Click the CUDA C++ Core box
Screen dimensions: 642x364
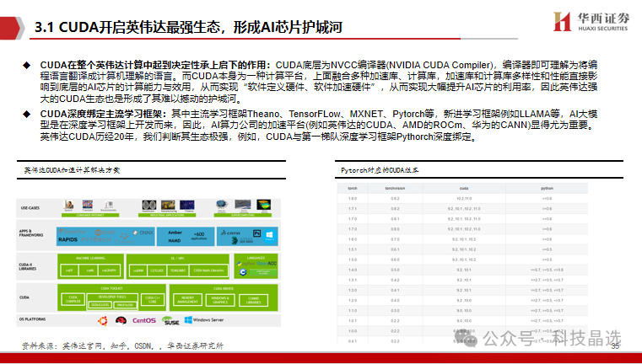[x=153, y=299]
